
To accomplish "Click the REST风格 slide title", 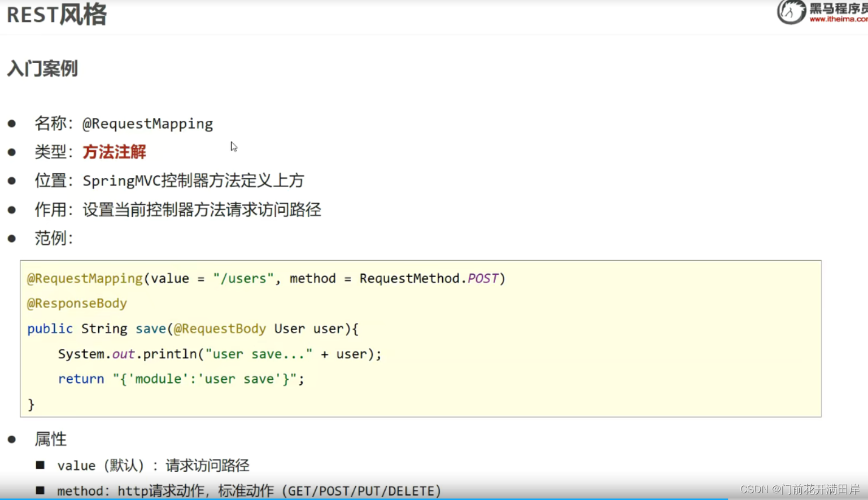I will [56, 14].
